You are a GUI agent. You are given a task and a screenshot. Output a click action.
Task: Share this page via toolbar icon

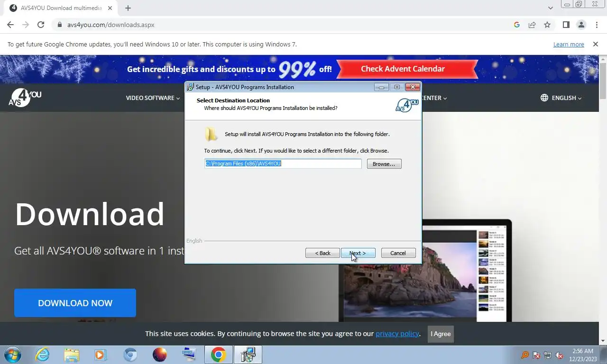coord(532,25)
